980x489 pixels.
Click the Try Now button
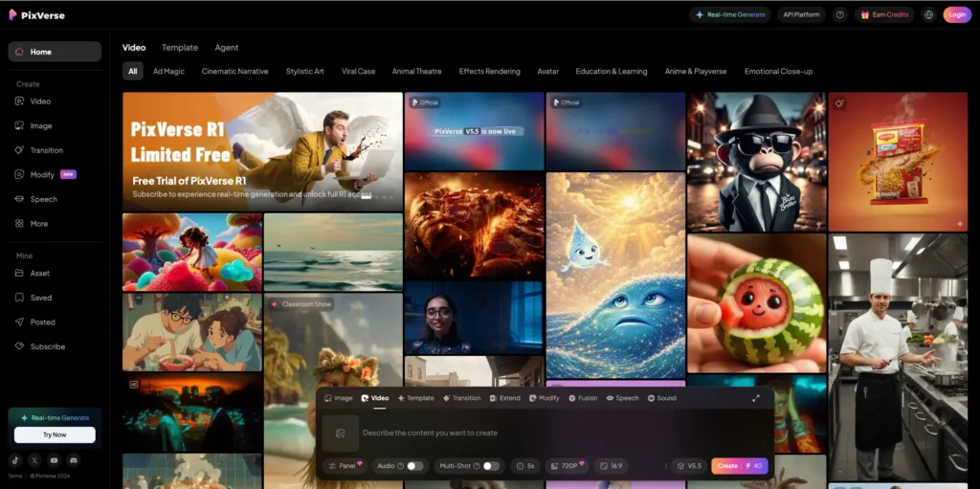(55, 434)
